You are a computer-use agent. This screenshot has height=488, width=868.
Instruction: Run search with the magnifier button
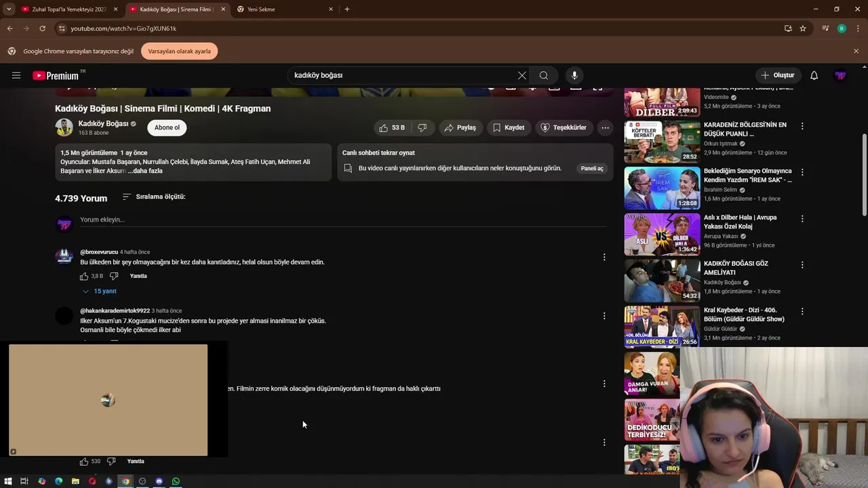pos(544,75)
